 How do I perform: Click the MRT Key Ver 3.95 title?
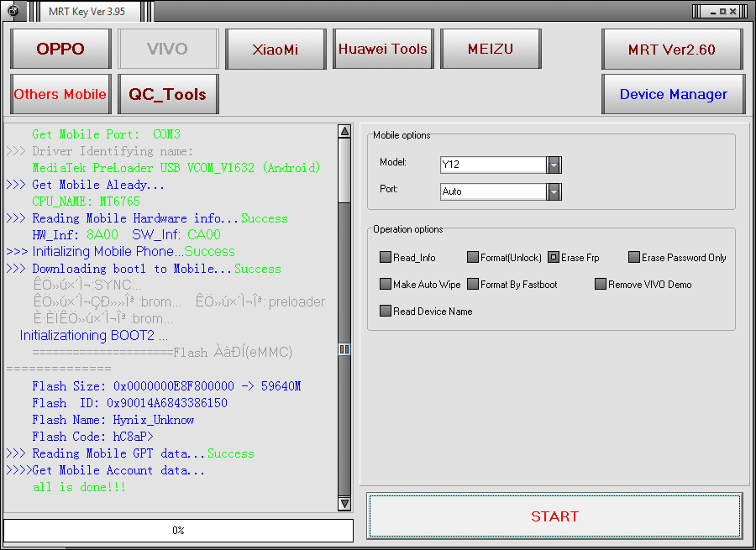[x=87, y=12]
